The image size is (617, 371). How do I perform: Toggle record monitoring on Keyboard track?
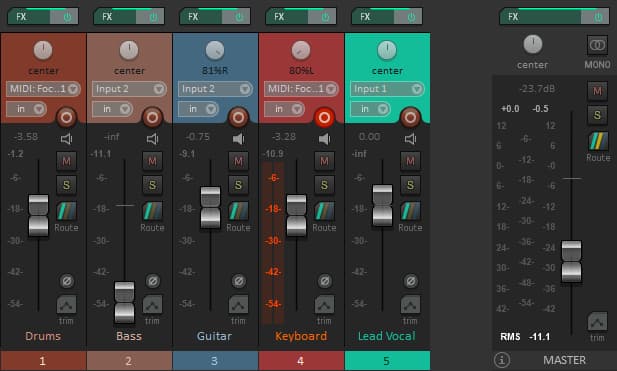point(324,139)
